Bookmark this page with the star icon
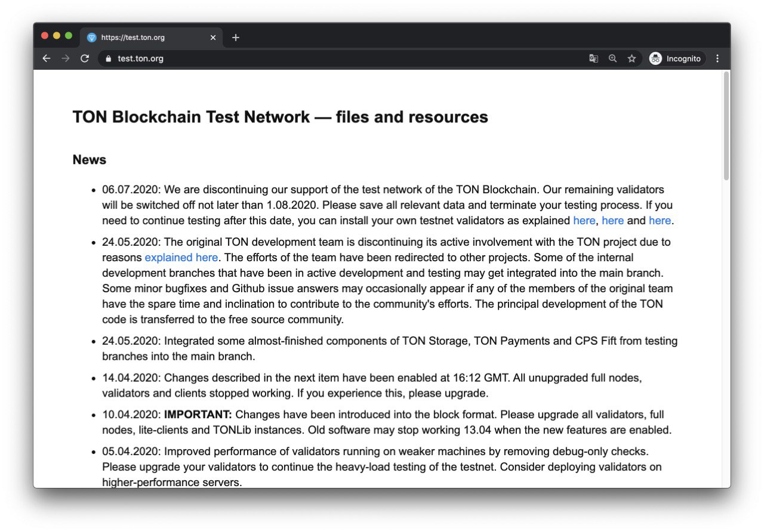This screenshot has height=532, width=764. coord(631,58)
